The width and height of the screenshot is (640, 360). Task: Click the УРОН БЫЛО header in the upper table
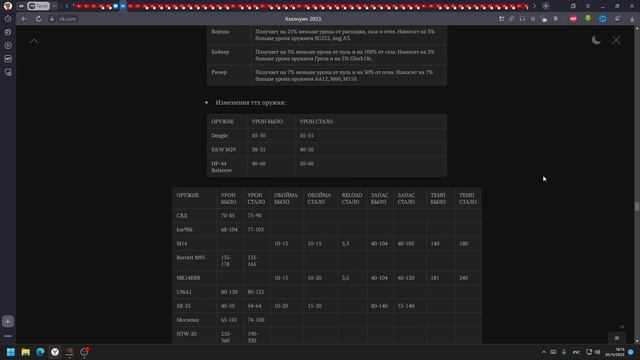(267, 122)
